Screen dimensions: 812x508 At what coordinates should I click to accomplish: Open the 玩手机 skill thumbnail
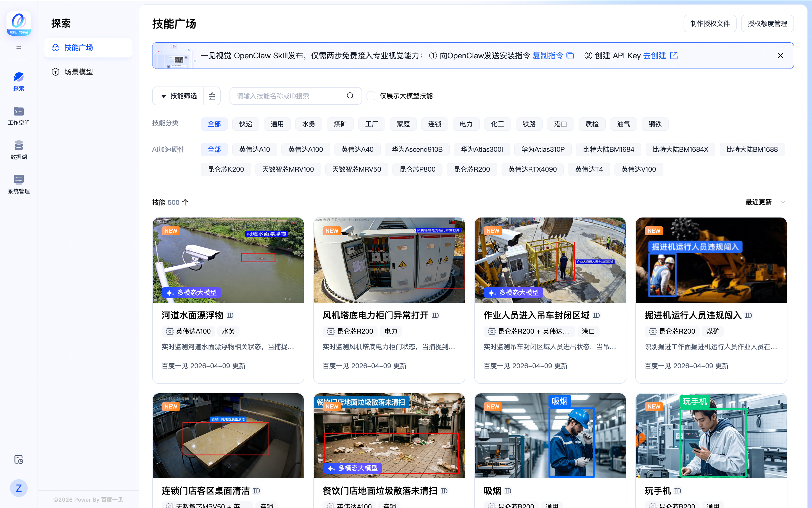(711, 436)
